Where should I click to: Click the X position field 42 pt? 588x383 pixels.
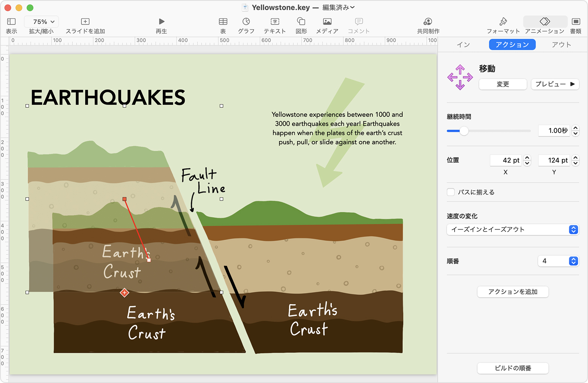point(506,160)
